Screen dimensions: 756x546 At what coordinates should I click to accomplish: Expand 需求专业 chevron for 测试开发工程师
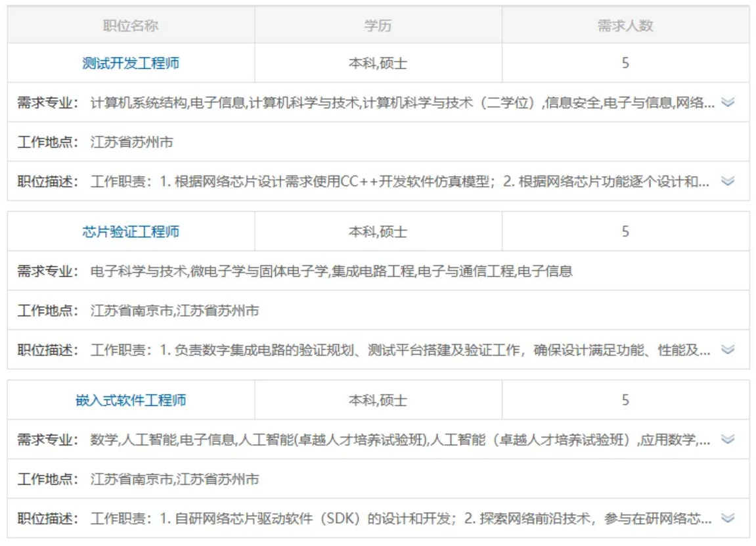[x=727, y=102]
